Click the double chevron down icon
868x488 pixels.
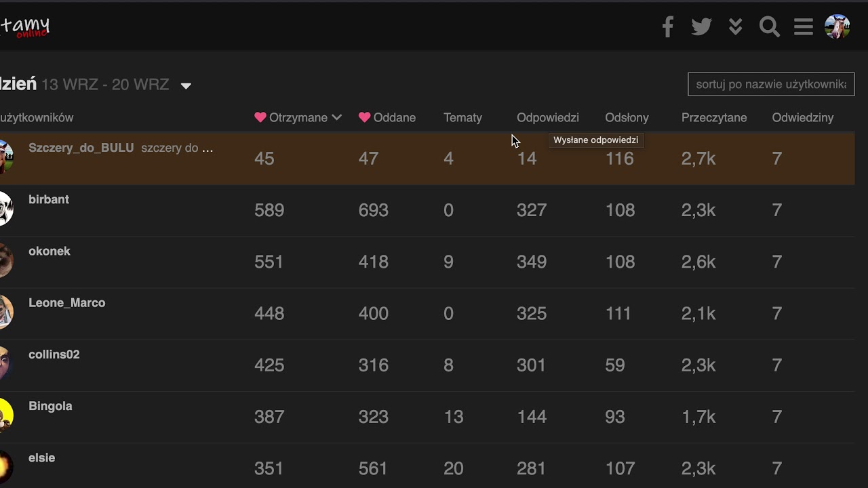pyautogui.click(x=735, y=27)
